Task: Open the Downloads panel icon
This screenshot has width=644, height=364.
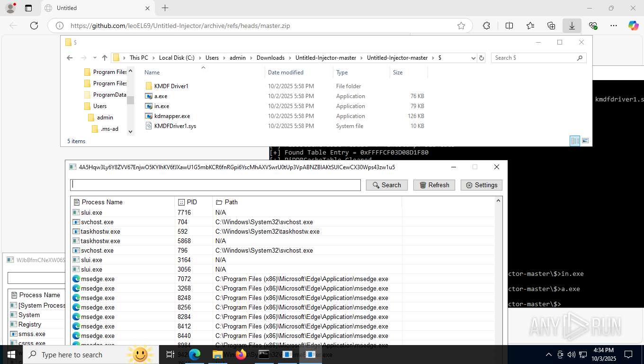Action: tap(572, 26)
